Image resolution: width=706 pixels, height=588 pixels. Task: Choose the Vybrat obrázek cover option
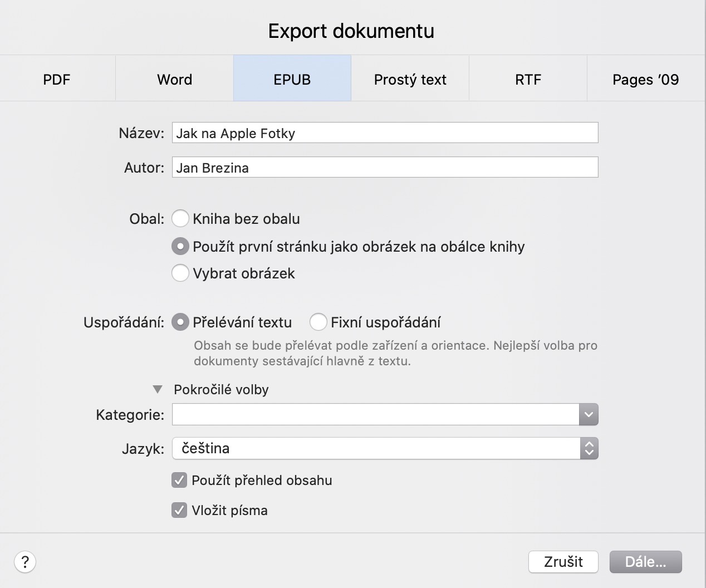pos(180,273)
